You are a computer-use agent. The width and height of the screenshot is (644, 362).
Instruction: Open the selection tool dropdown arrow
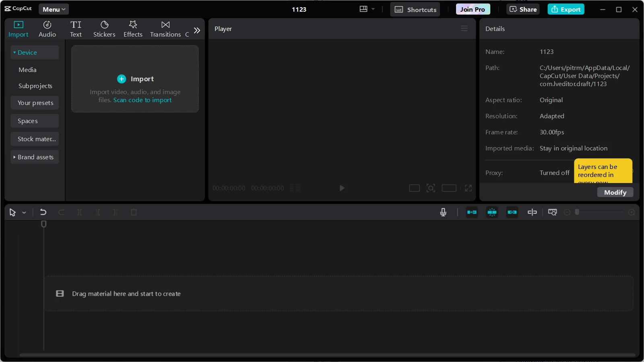[x=24, y=212]
